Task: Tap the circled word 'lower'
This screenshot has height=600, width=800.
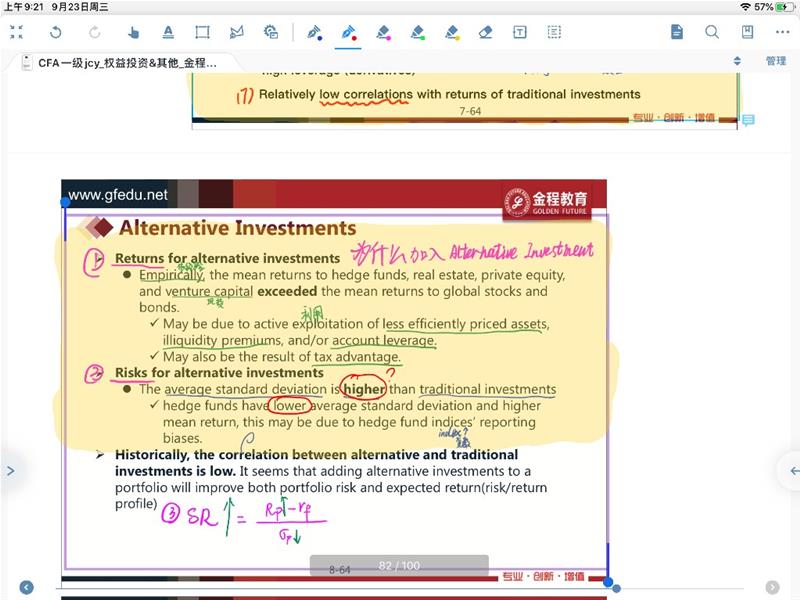Action: click(290, 405)
